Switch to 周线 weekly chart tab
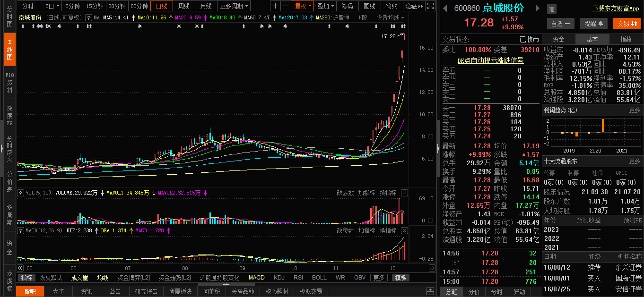Screen dimensions: 644x297 tap(183, 6)
